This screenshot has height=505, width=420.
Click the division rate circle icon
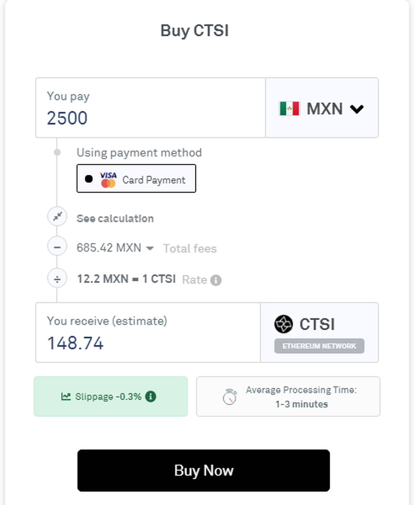pyautogui.click(x=57, y=279)
